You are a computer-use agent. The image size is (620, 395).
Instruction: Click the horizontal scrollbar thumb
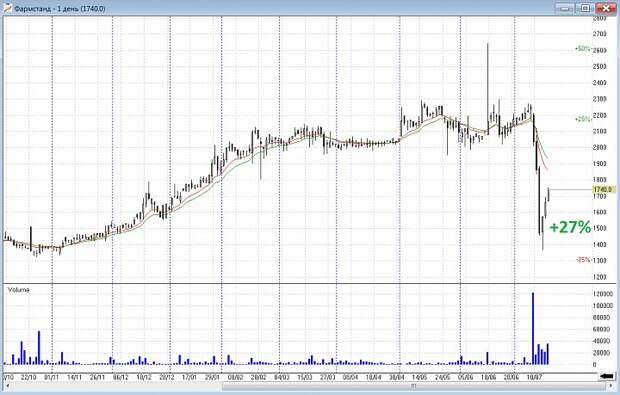[414, 386]
